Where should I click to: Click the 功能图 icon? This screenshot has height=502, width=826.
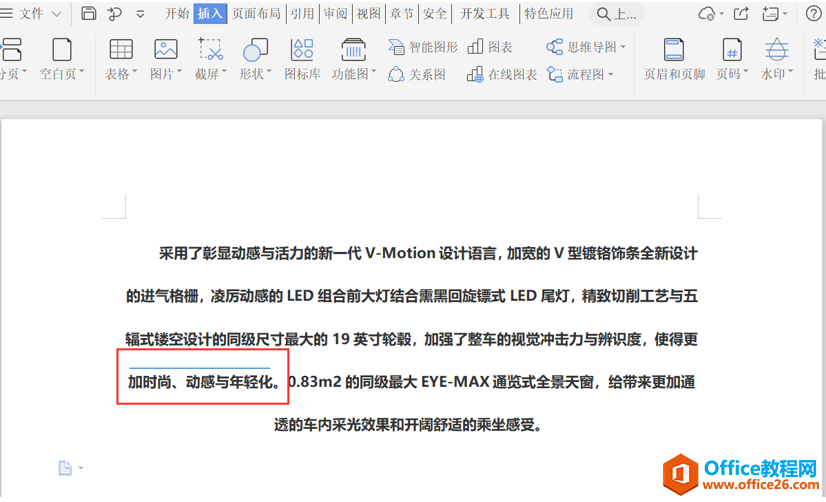click(353, 50)
